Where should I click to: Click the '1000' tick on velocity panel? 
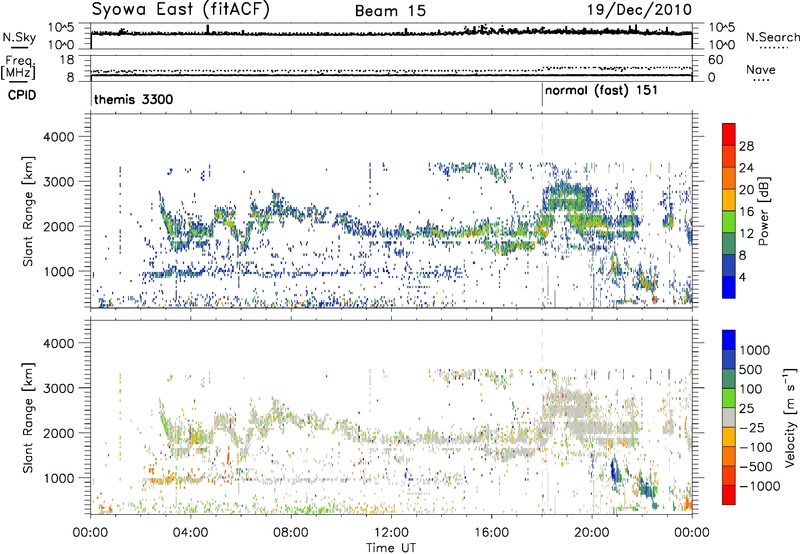click(x=58, y=478)
